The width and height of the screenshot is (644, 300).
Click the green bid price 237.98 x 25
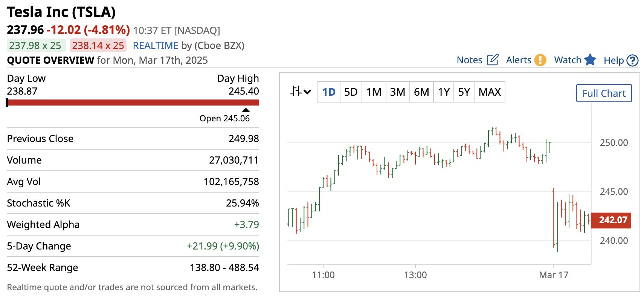pyautogui.click(x=35, y=46)
